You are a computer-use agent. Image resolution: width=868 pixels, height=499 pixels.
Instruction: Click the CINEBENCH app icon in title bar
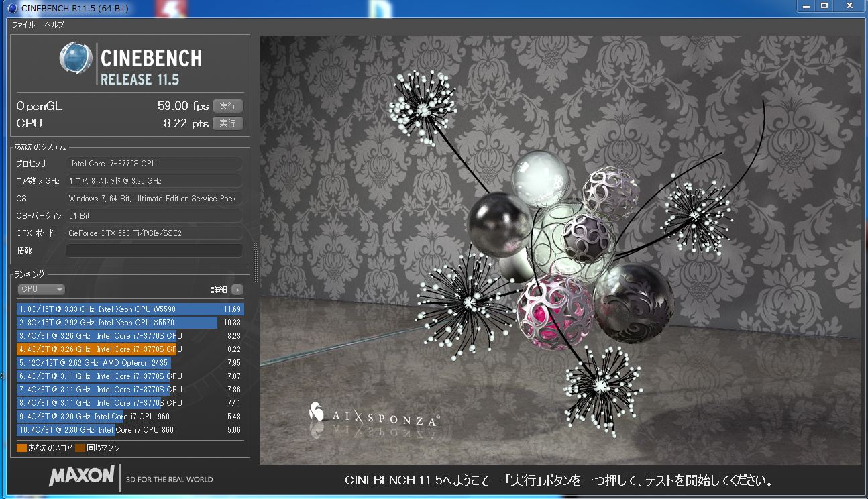pos(11,9)
